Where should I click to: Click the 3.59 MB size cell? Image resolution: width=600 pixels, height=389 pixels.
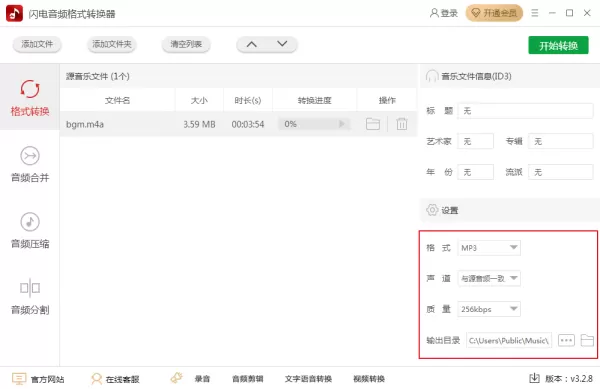tap(199, 124)
